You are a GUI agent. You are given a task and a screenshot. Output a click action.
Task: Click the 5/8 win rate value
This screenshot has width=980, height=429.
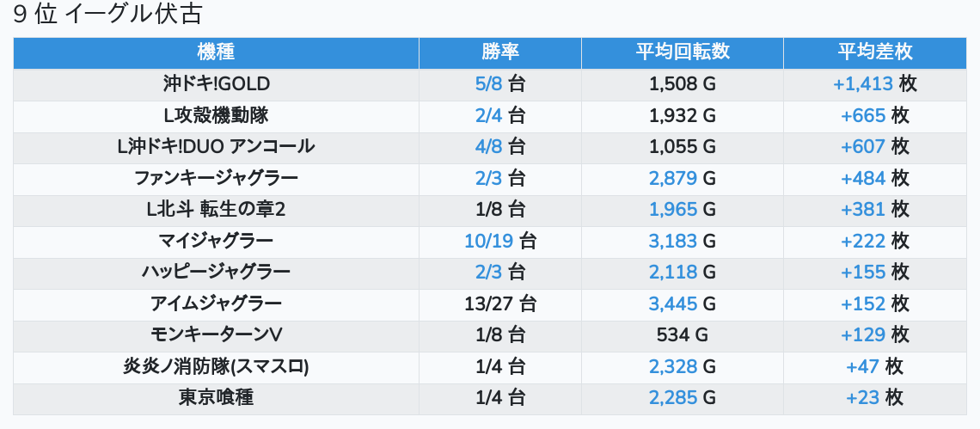click(x=488, y=84)
